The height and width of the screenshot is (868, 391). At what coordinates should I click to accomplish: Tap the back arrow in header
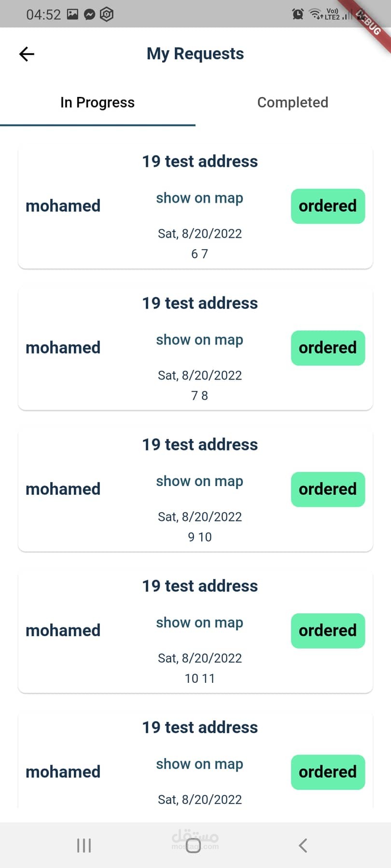pyautogui.click(x=27, y=54)
